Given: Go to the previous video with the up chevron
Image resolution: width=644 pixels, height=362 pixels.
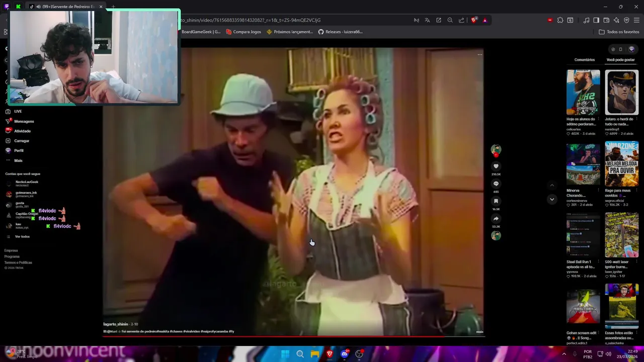Looking at the screenshot, I should tap(552, 185).
